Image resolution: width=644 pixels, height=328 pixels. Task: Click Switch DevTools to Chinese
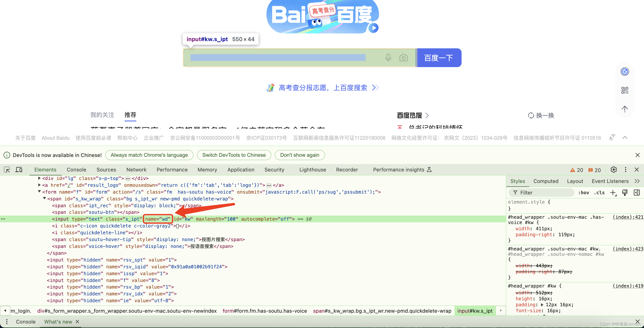[234, 155]
